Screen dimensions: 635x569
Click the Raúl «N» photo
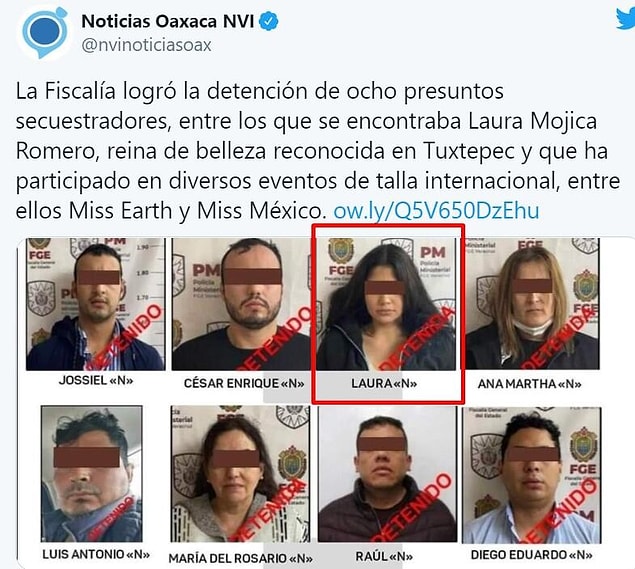coord(387,474)
